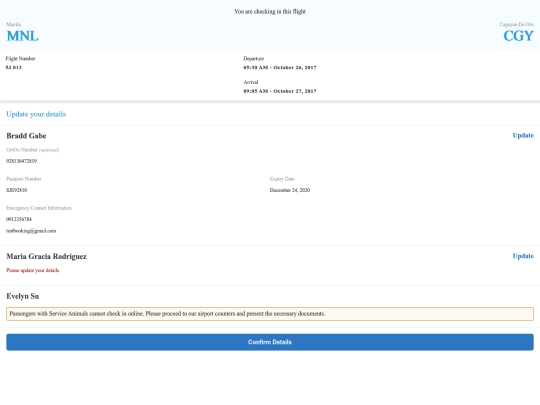
Task: Click the 'Update your details' heading
Action: point(36,114)
